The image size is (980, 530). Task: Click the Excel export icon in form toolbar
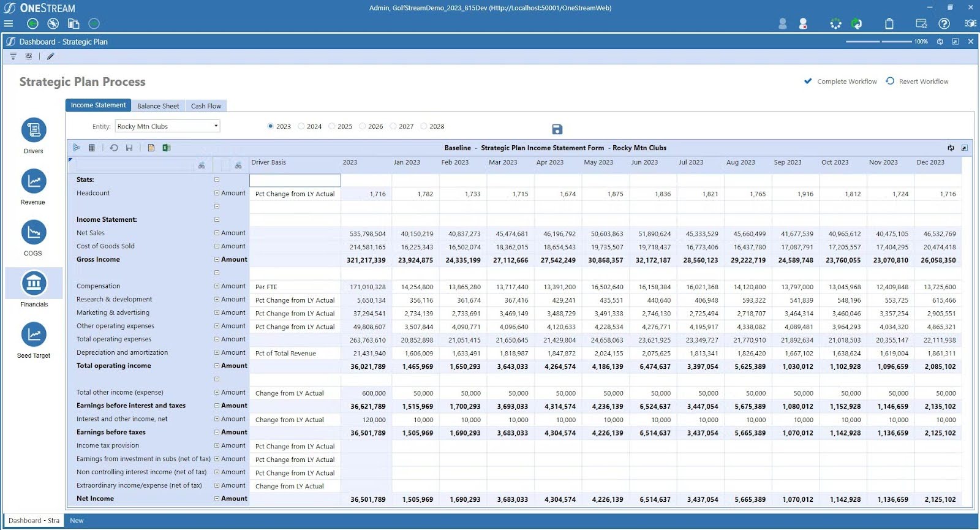tap(166, 148)
